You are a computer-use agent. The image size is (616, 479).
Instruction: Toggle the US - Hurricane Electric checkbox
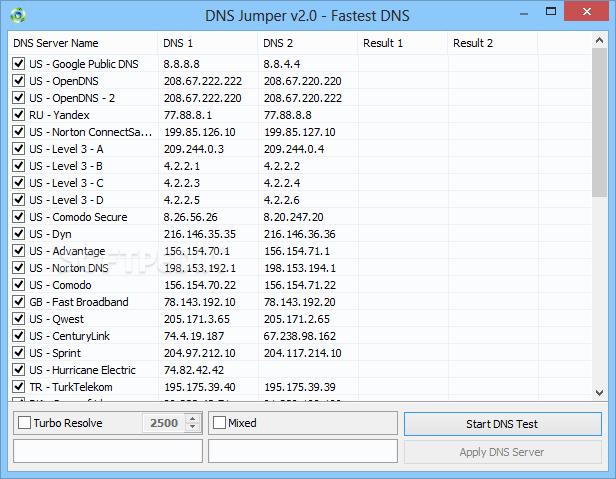click(x=18, y=370)
